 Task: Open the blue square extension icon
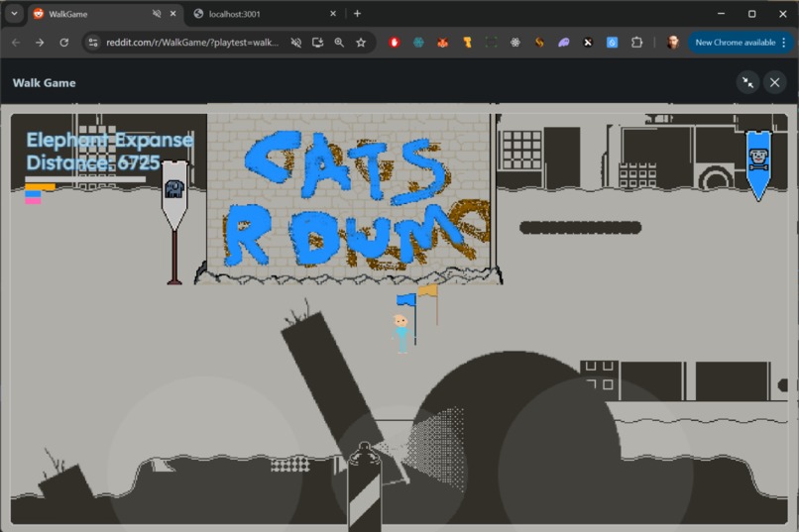[x=612, y=43]
